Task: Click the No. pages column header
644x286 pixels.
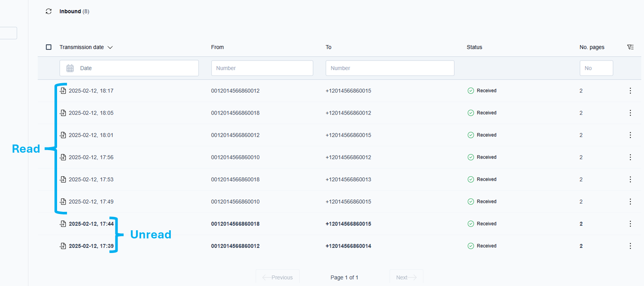Action: tap(592, 47)
